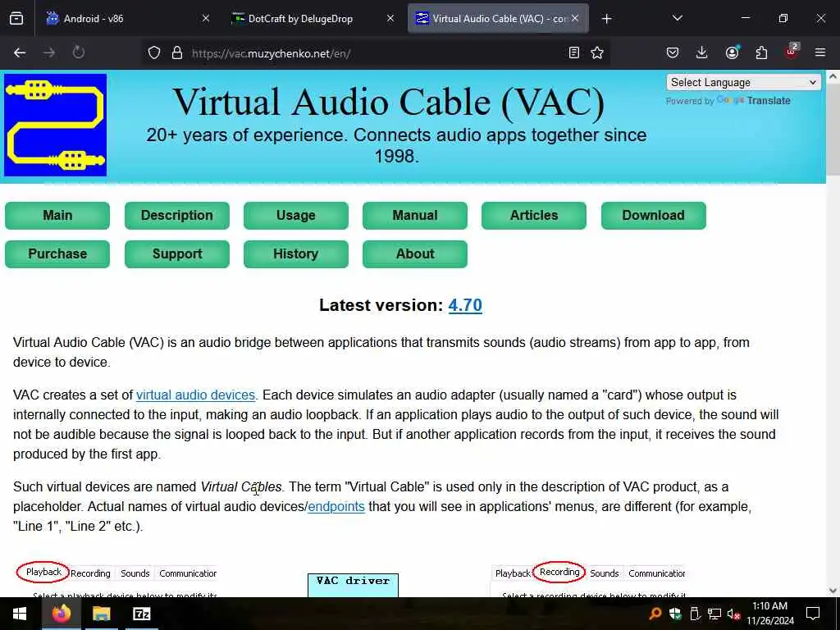Click the scrollbar up arrow
840x630 pixels.
(x=833, y=77)
